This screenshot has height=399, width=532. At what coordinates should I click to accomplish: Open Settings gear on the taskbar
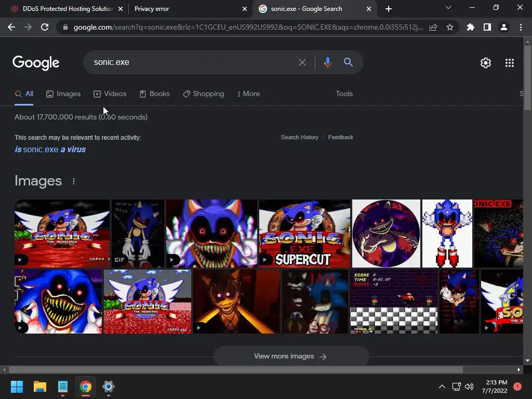coord(108,387)
